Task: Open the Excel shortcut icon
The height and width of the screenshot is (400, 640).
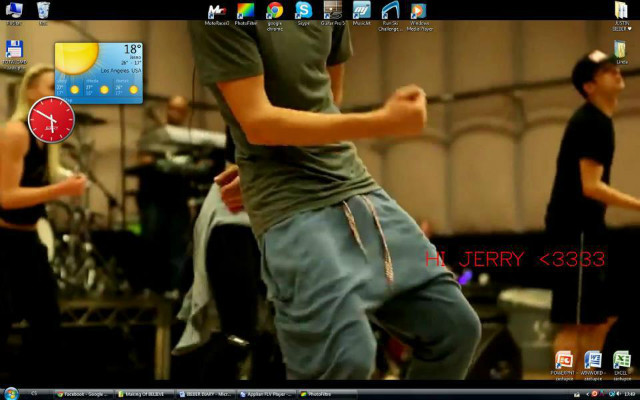Action: tap(622, 365)
